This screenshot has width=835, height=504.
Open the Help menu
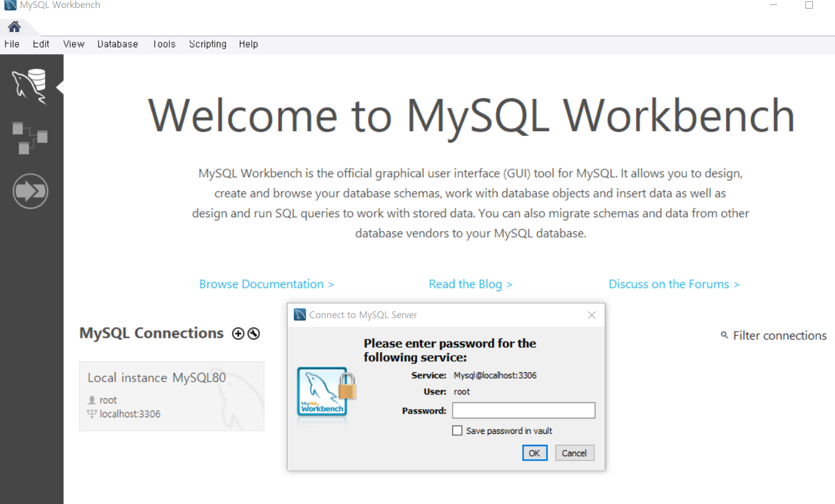pyautogui.click(x=248, y=44)
